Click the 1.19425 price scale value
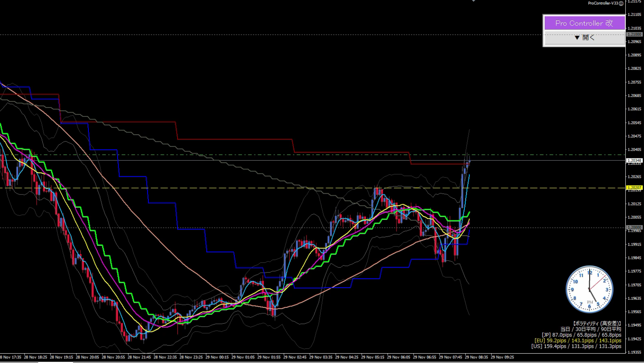Screen dimensions: 644x363 [634, 339]
